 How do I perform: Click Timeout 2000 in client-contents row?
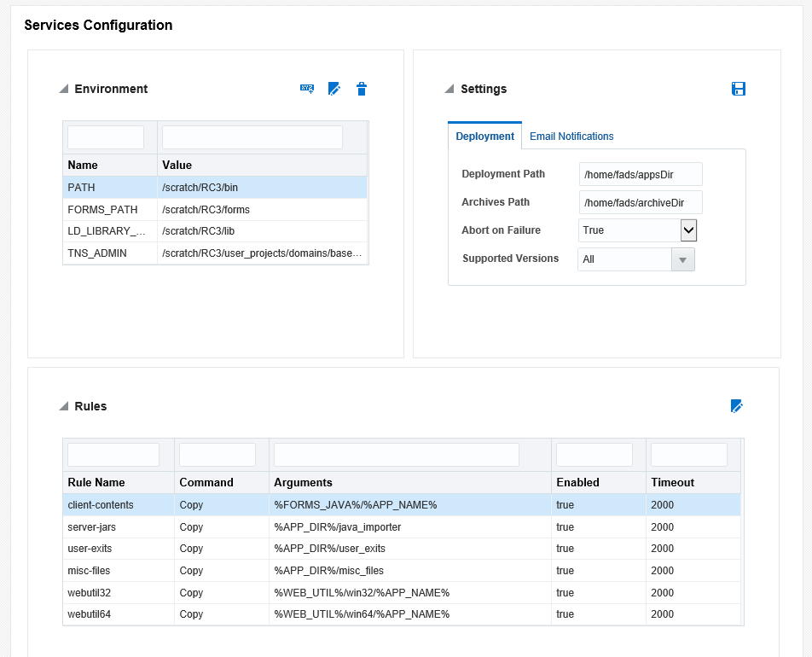[x=663, y=504]
